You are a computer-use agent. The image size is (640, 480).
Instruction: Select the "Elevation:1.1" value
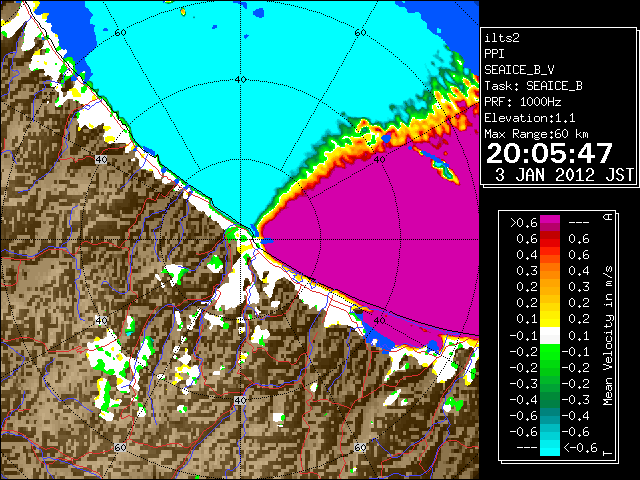point(529,118)
